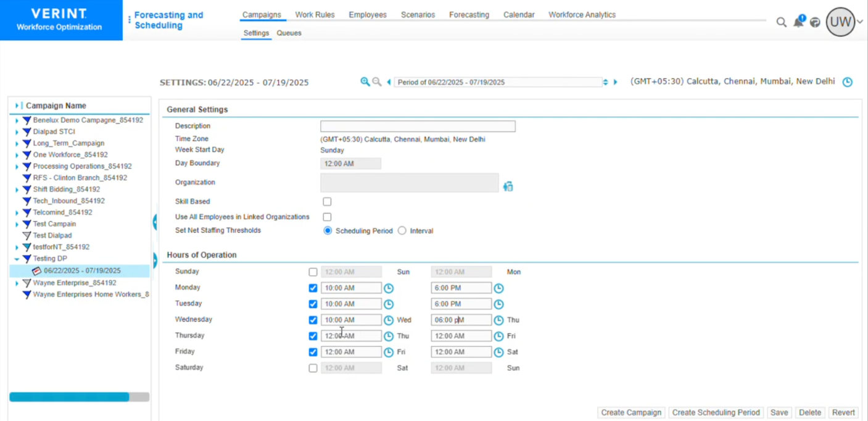The image size is (868, 421).
Task: Open the notifications bell icon
Action: pos(798,22)
